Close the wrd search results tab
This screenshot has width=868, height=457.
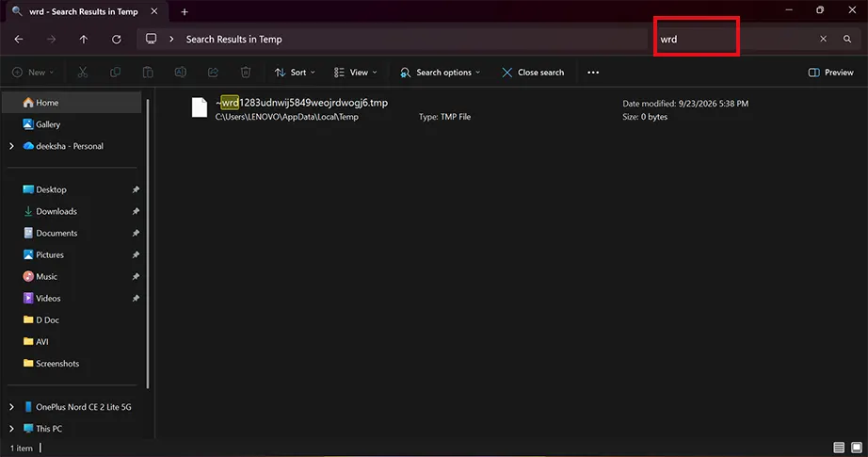[x=153, y=11]
